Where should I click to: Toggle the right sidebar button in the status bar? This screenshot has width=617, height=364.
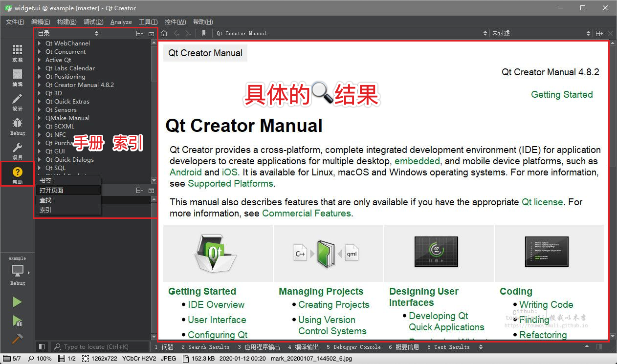click(599, 347)
